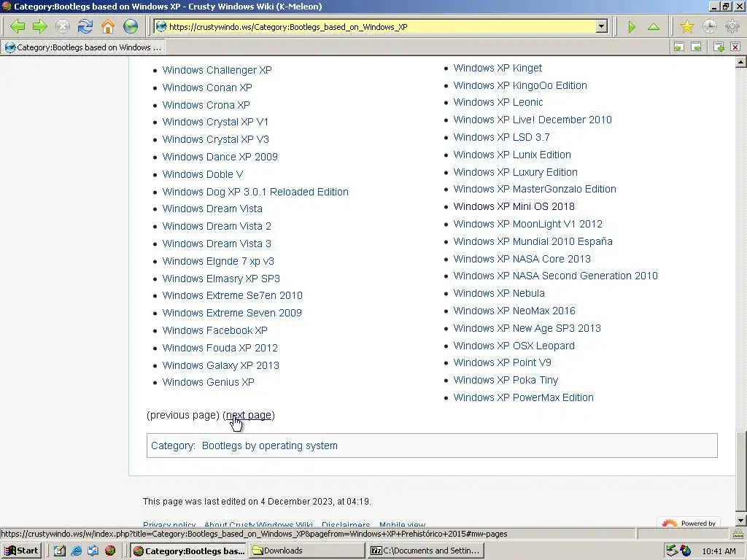
Task: Open Windows XP NASA Core 2013 link
Action: point(522,259)
